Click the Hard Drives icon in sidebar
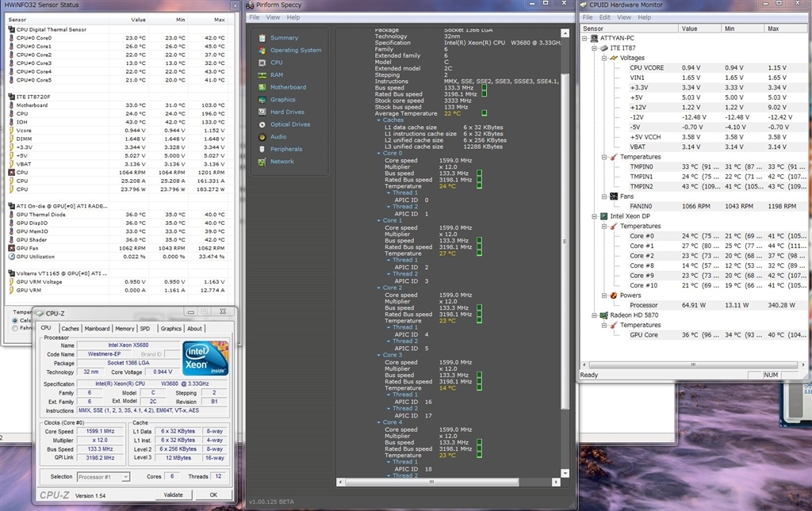The width and height of the screenshot is (812, 511). [x=262, y=112]
